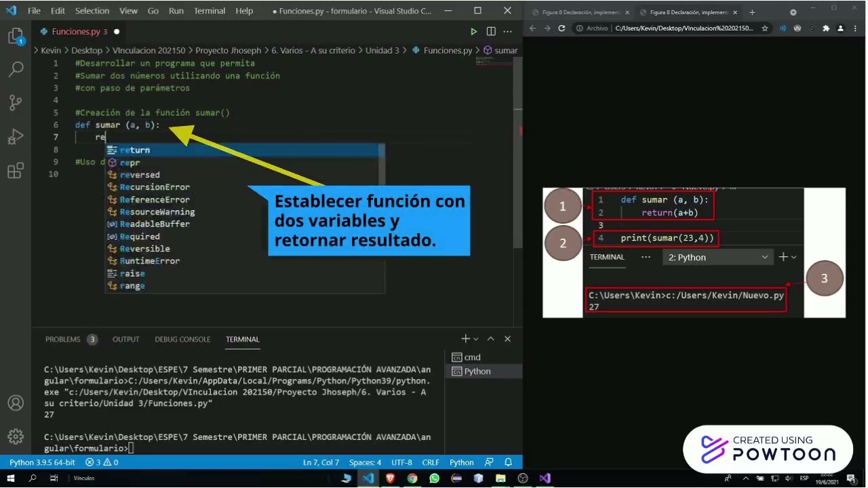Choose 'RuntimeError' from autocomplete list

coord(245,261)
